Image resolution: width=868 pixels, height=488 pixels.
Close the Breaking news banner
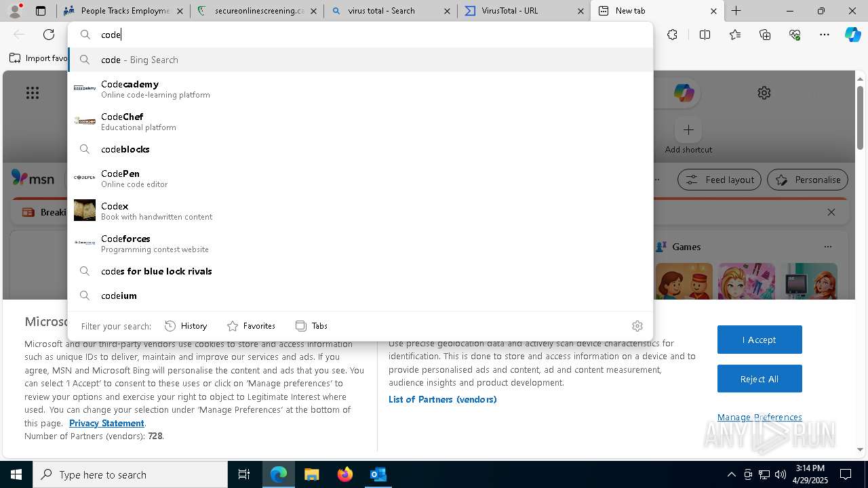click(831, 212)
